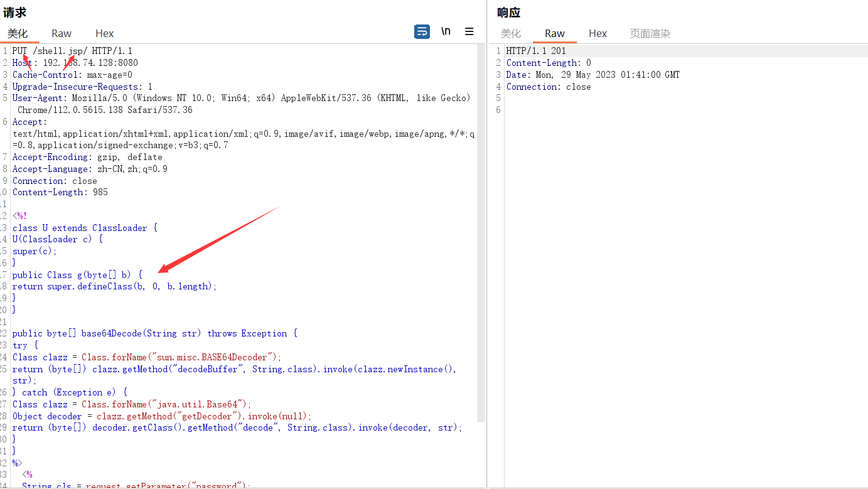This screenshot has height=489, width=868.
Task: Click the User-Agent header line
Action: click(242, 98)
